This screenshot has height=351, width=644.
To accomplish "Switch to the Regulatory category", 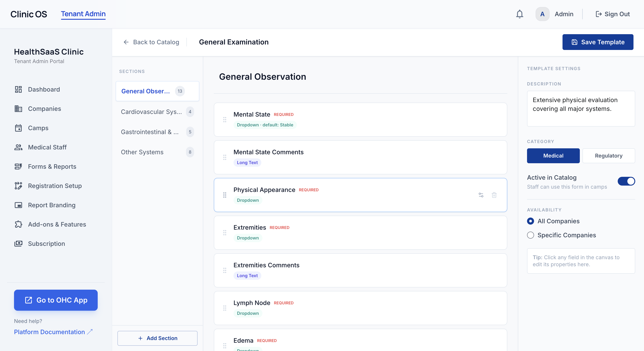I will (609, 156).
